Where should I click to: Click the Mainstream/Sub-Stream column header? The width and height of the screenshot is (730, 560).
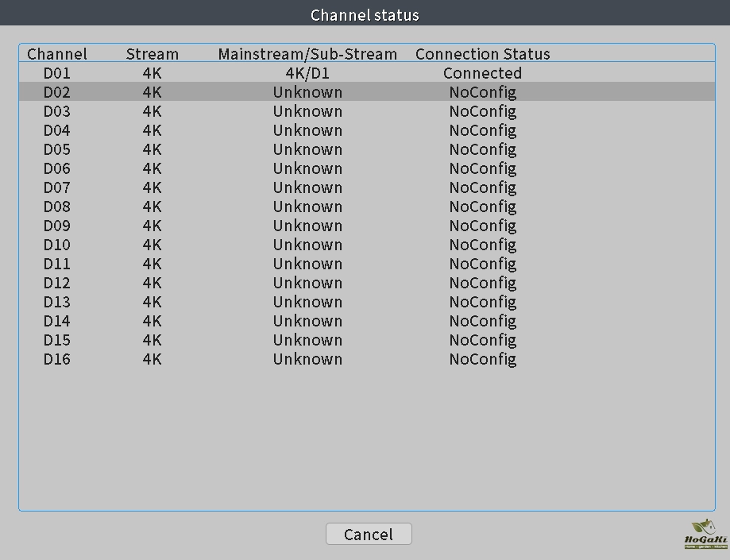pos(307,54)
